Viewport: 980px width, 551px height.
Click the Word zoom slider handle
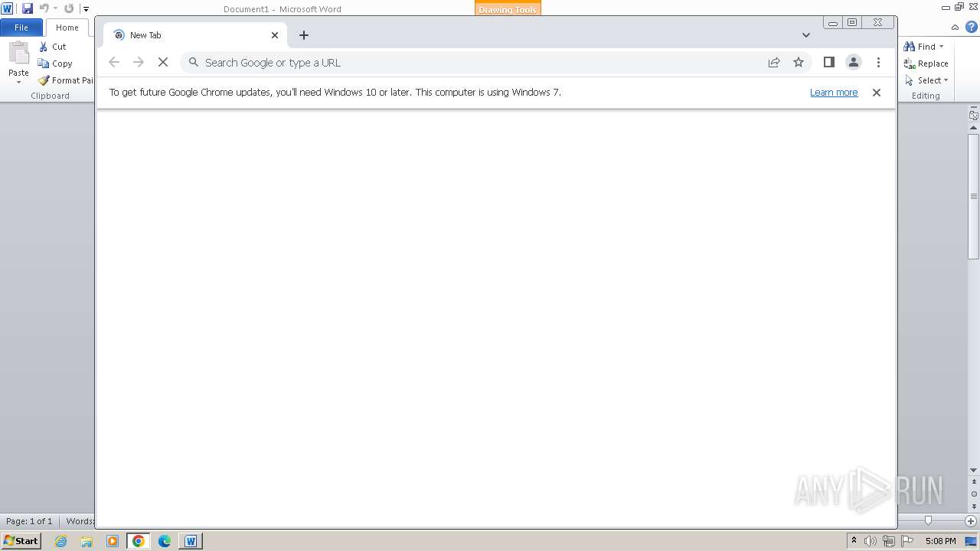(928, 520)
